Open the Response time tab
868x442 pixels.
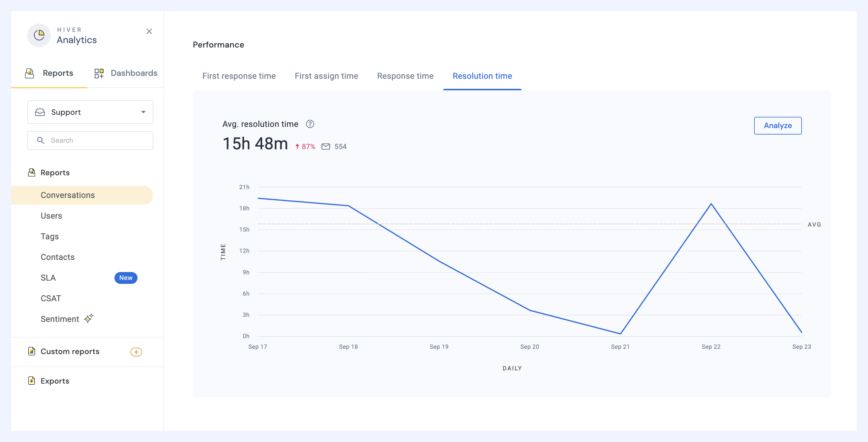(x=405, y=76)
